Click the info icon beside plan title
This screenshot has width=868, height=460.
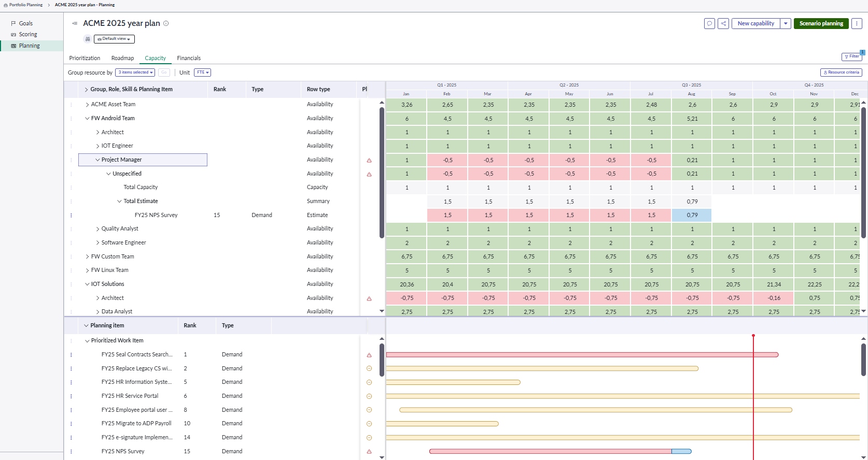click(x=166, y=23)
